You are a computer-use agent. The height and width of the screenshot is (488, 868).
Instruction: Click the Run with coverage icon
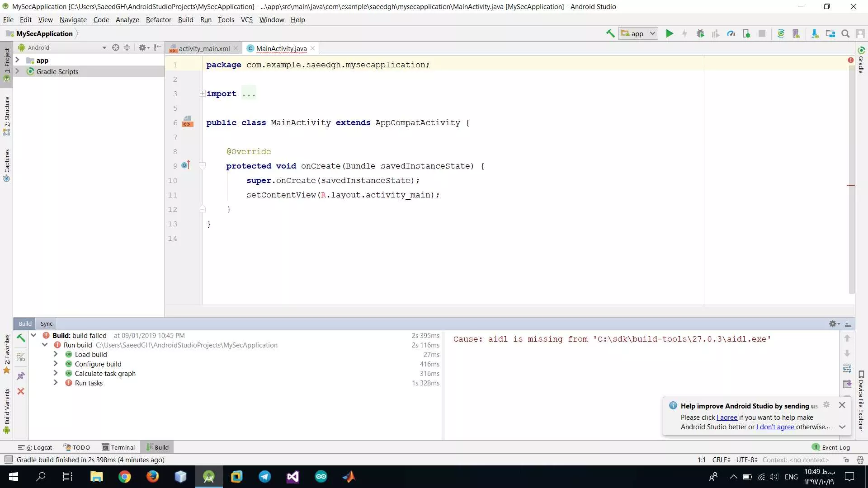pos(716,33)
